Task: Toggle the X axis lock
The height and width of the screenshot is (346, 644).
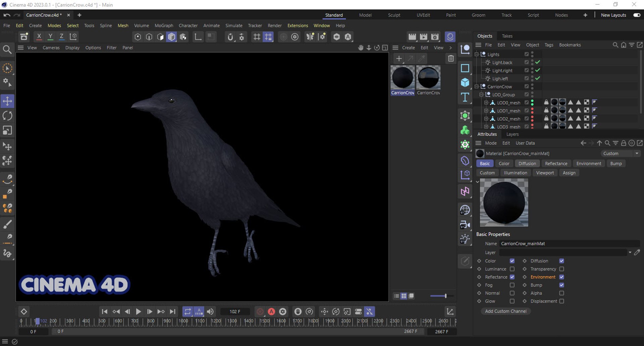Action: (39, 37)
